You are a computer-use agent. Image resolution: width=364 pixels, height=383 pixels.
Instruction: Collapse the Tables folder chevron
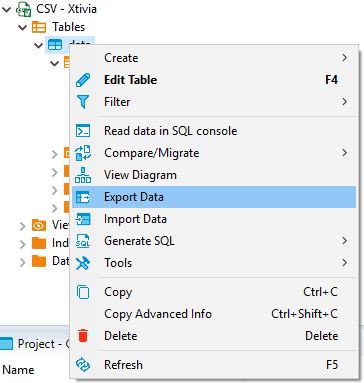coord(22,27)
